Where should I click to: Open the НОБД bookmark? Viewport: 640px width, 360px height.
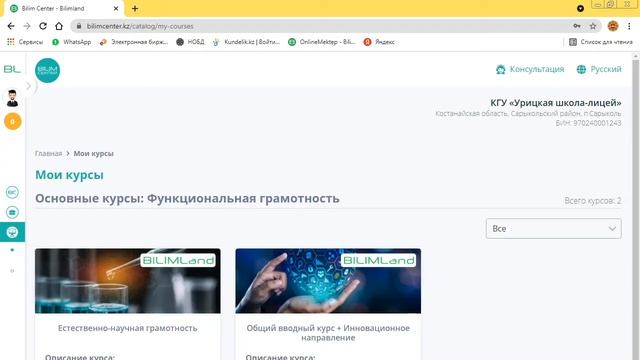click(x=190, y=42)
